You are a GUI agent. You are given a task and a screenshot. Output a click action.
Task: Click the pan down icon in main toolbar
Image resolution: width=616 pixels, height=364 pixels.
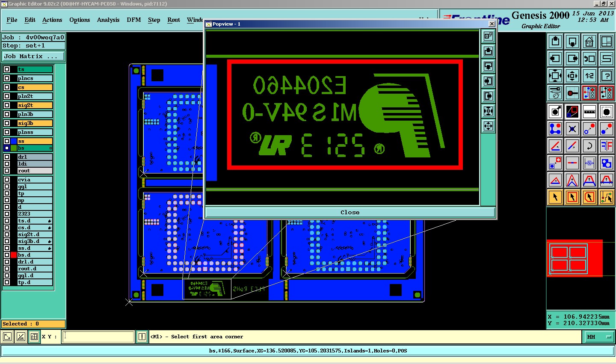572,41
